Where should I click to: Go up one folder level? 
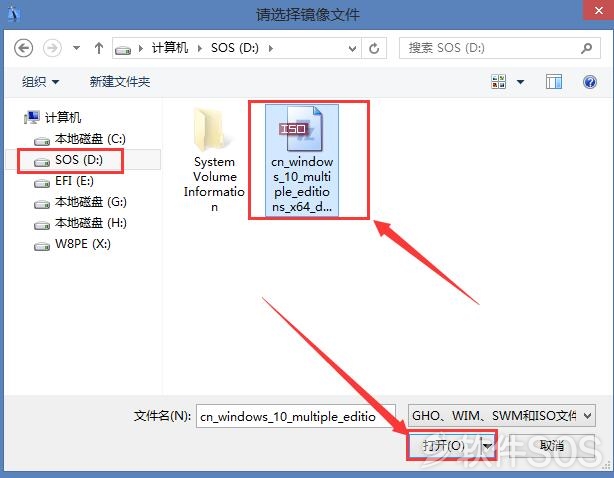[x=99, y=48]
